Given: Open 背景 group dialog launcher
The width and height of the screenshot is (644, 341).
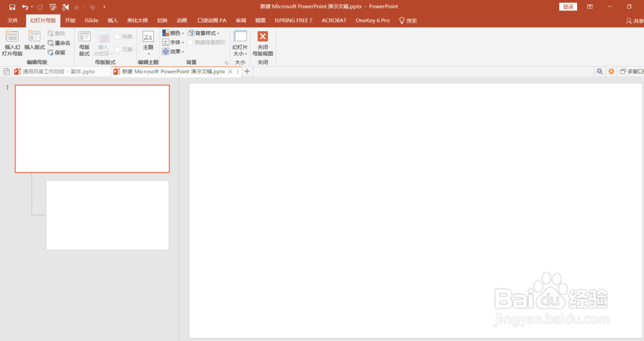Looking at the screenshot, I should pyautogui.click(x=226, y=62).
